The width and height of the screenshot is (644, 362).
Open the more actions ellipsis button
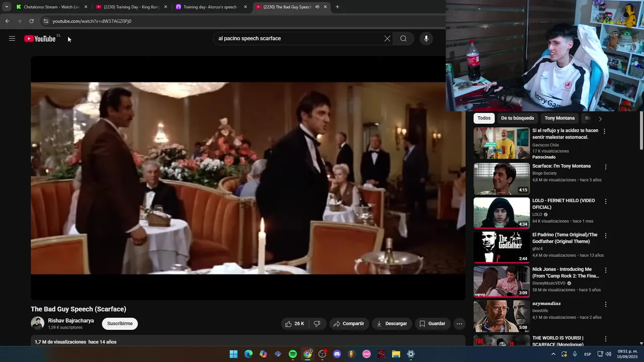click(459, 324)
